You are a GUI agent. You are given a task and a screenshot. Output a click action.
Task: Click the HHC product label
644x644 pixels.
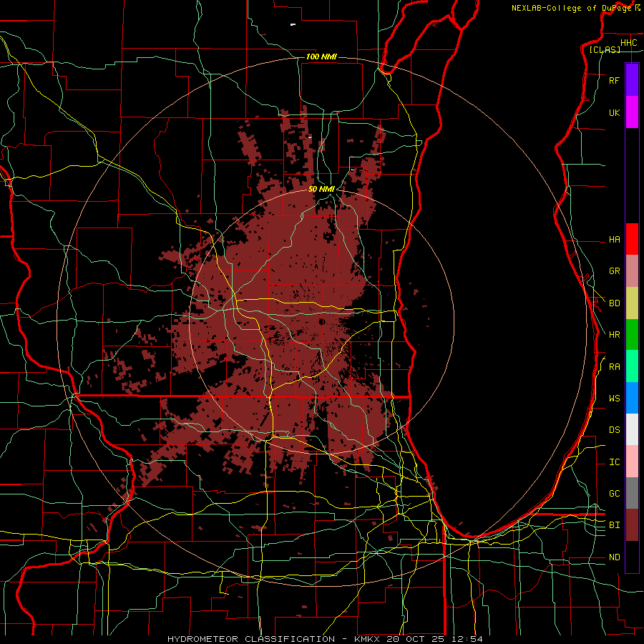[628, 42]
